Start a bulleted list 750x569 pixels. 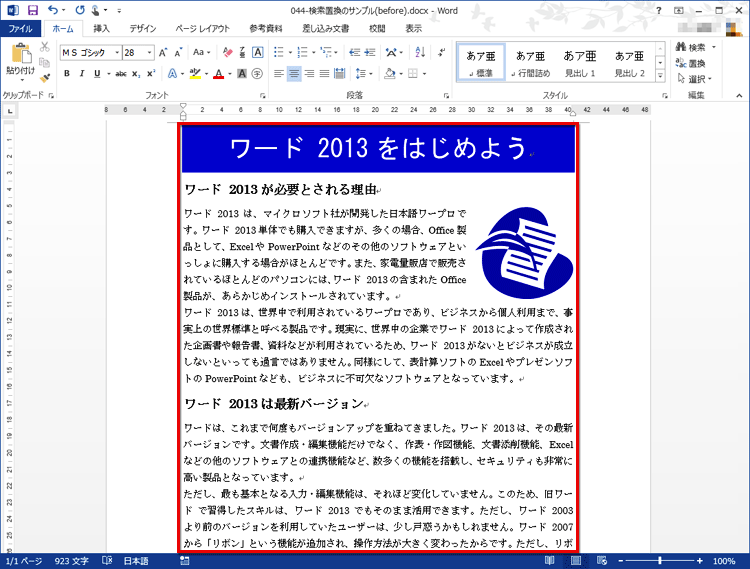278,52
